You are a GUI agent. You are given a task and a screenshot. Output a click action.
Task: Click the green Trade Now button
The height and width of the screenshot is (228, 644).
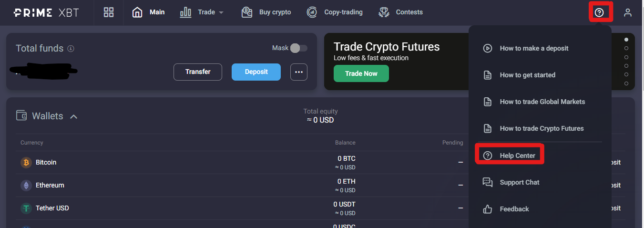pyautogui.click(x=361, y=73)
